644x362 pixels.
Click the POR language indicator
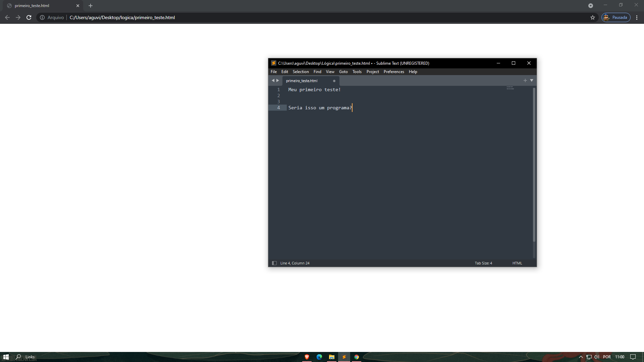(607, 357)
